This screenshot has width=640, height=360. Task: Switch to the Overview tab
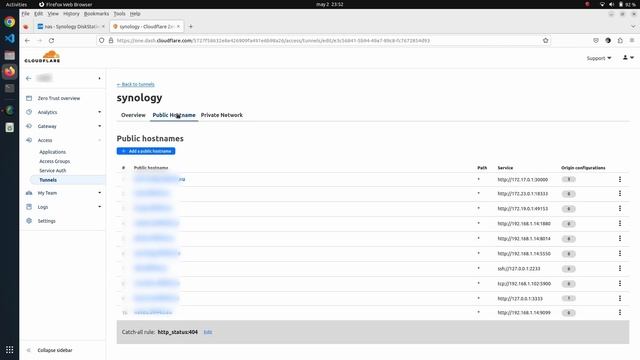[133, 115]
